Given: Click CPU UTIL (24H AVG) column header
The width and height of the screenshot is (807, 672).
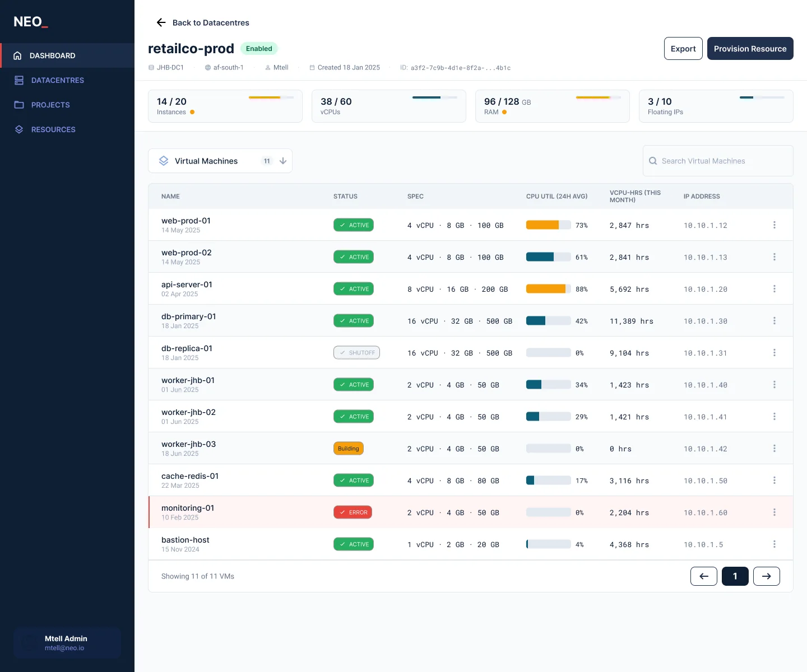Looking at the screenshot, I should pyautogui.click(x=556, y=197).
